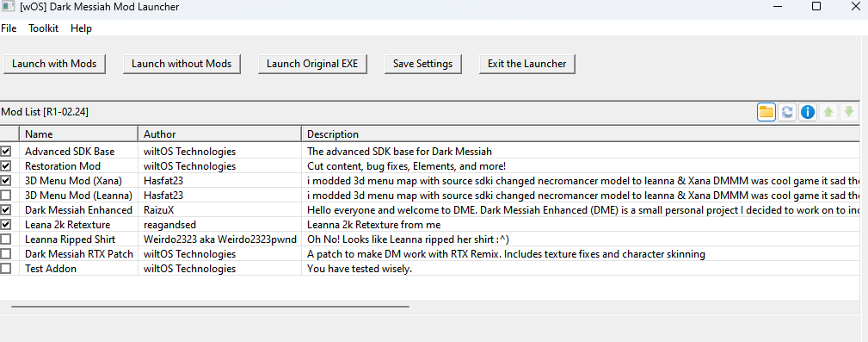
Task: Enable the Dark Messiah RTX Patch checkbox
Action: (5, 254)
